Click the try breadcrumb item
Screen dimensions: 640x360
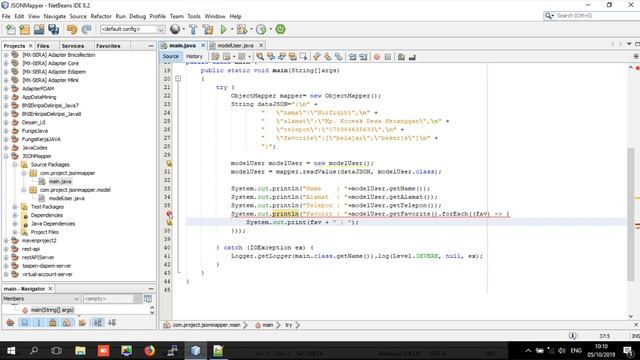click(x=289, y=325)
